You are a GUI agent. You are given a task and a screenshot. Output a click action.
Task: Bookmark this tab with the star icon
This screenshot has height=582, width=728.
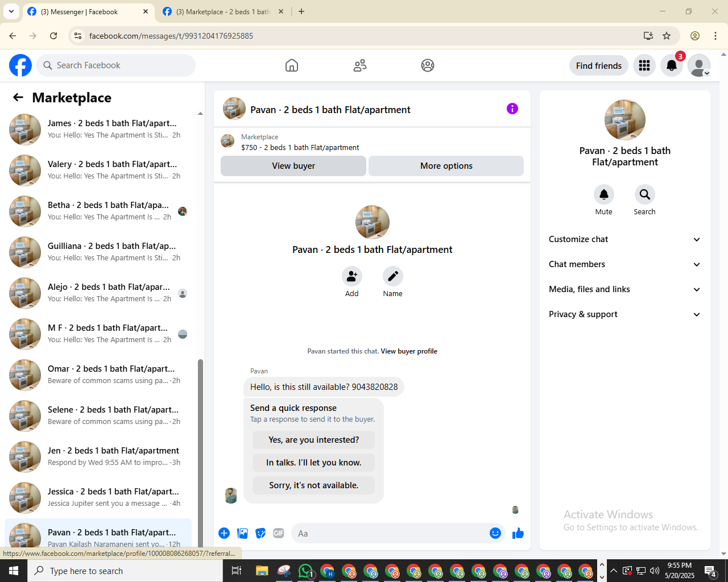[667, 36]
